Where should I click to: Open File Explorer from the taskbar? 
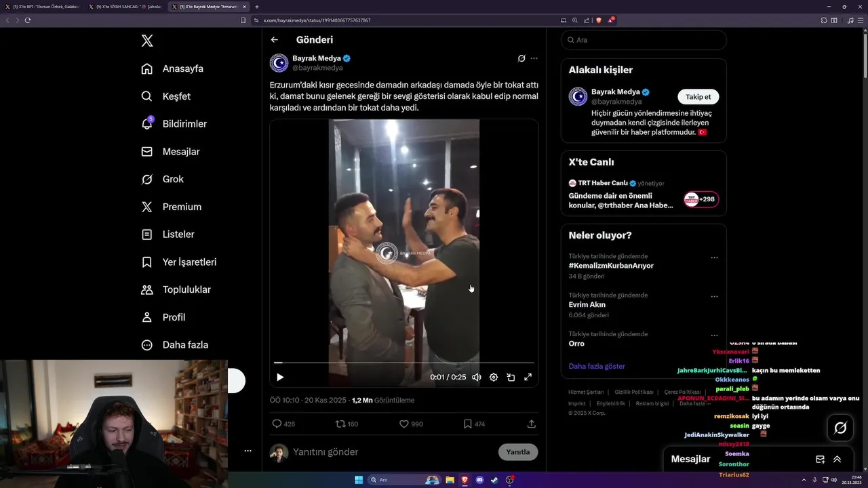coord(450,480)
